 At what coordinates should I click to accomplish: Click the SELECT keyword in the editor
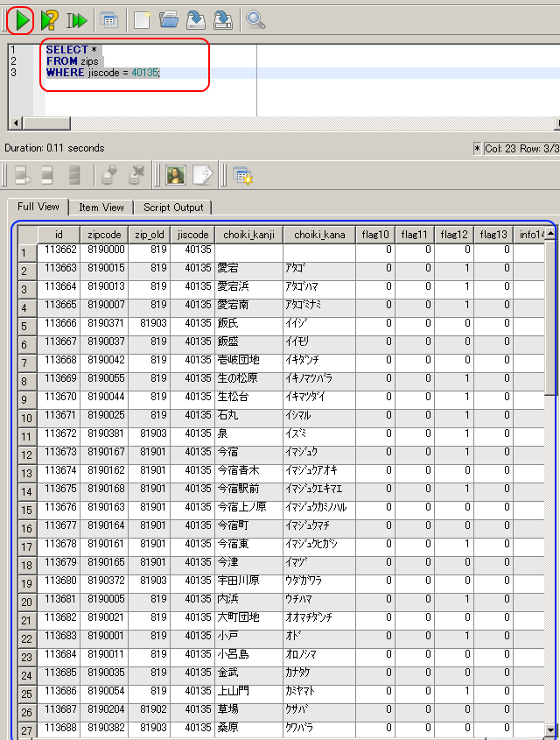point(66,50)
